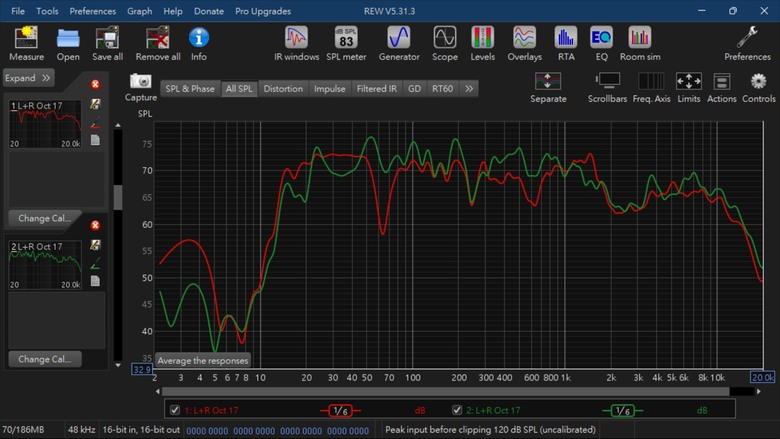Click the Save all icon
Screen dimensions: 780x439
point(107,39)
